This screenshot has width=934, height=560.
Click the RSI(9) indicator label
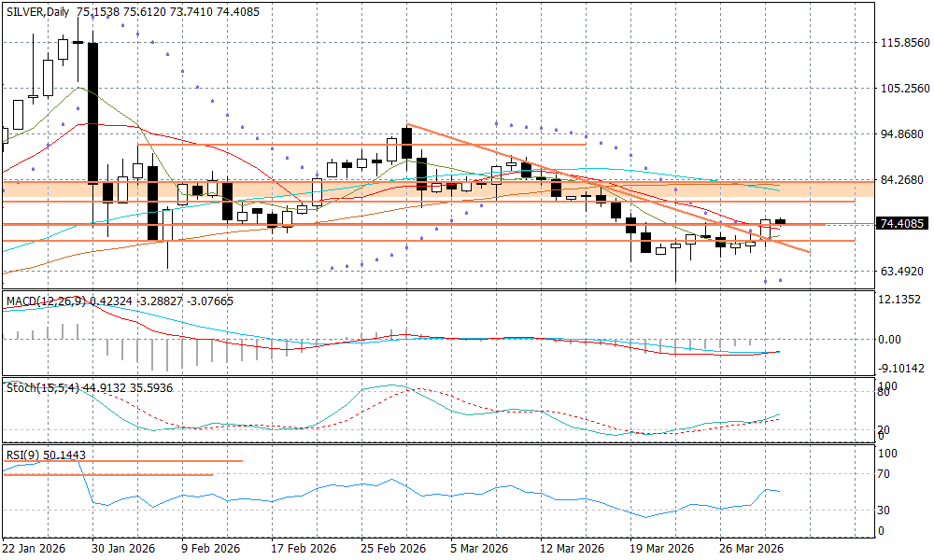coord(23,455)
